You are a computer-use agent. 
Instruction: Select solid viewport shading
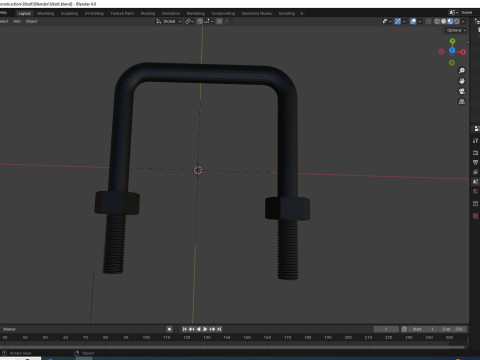coord(443,21)
